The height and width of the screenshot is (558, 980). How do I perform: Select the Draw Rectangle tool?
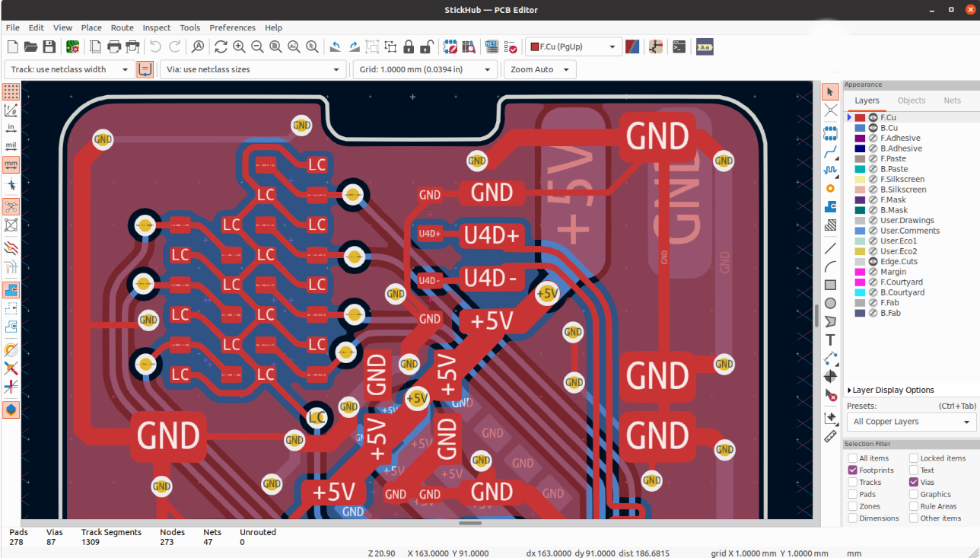coord(830,284)
